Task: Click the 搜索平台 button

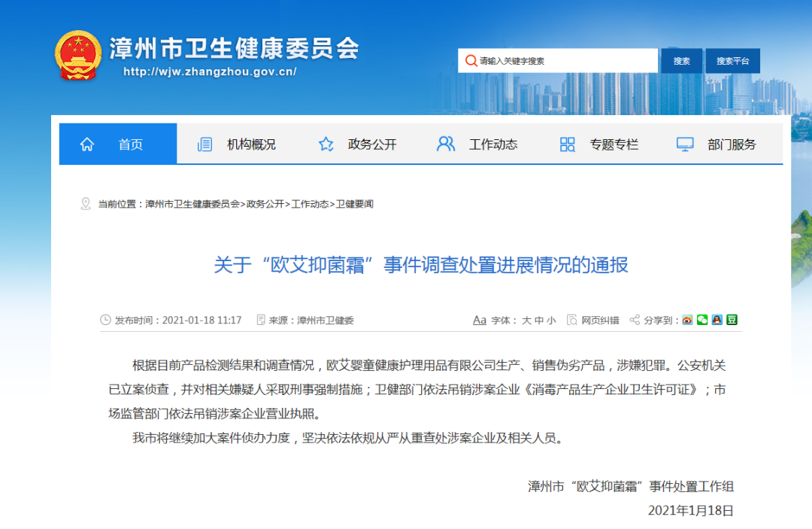Action: 733,61
